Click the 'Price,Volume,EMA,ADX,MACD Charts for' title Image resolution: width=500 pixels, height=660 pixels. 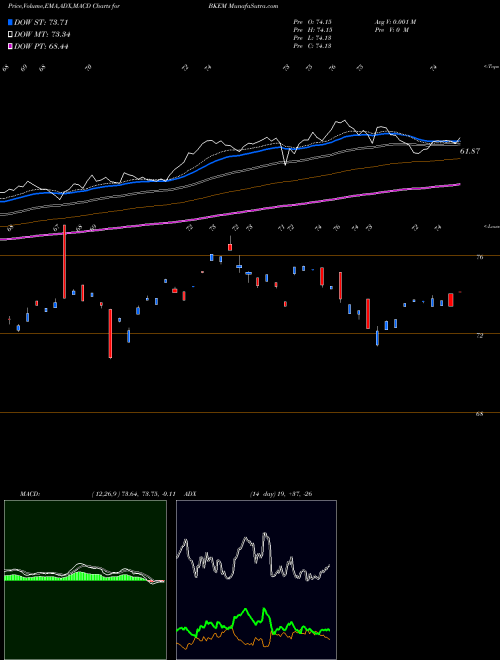64,6
